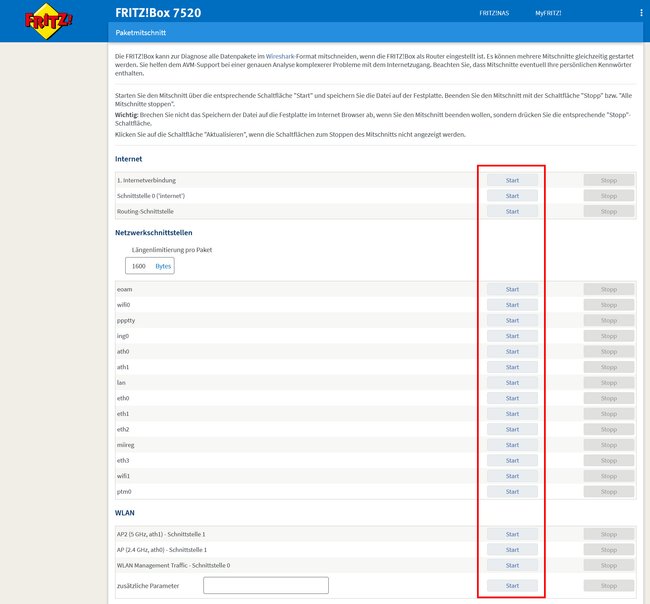Image resolution: width=650 pixels, height=604 pixels.
Task: Start capture on eth3 interface
Action: [x=512, y=461]
